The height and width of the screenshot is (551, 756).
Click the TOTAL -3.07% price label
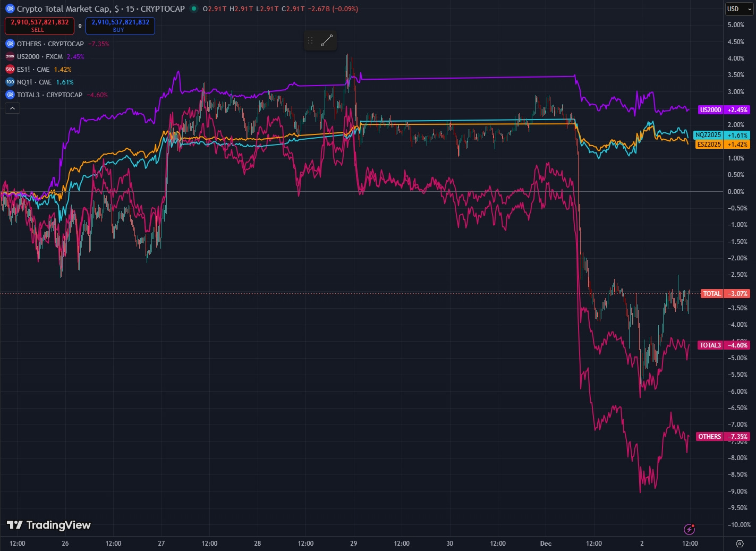click(725, 293)
